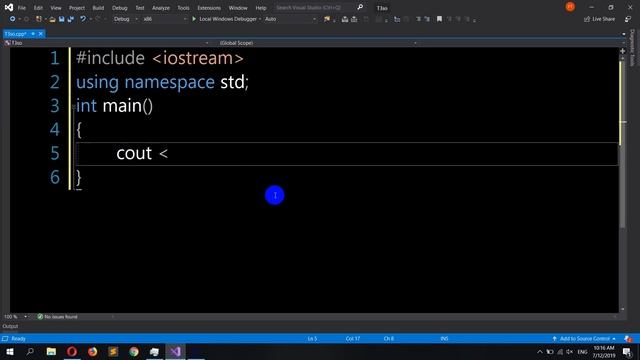Click the ENG language indicator in tray
The height and width of the screenshot is (360, 640).
pyautogui.click(x=582, y=352)
